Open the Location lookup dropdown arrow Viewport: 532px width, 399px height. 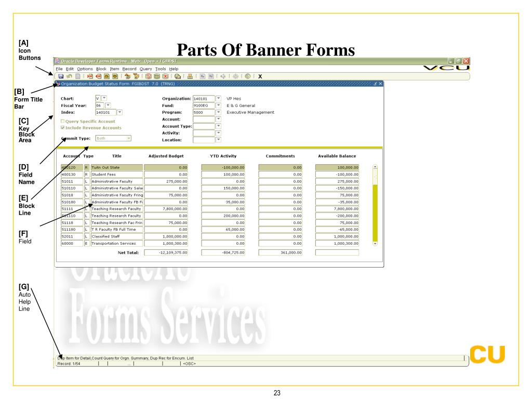[x=219, y=139]
